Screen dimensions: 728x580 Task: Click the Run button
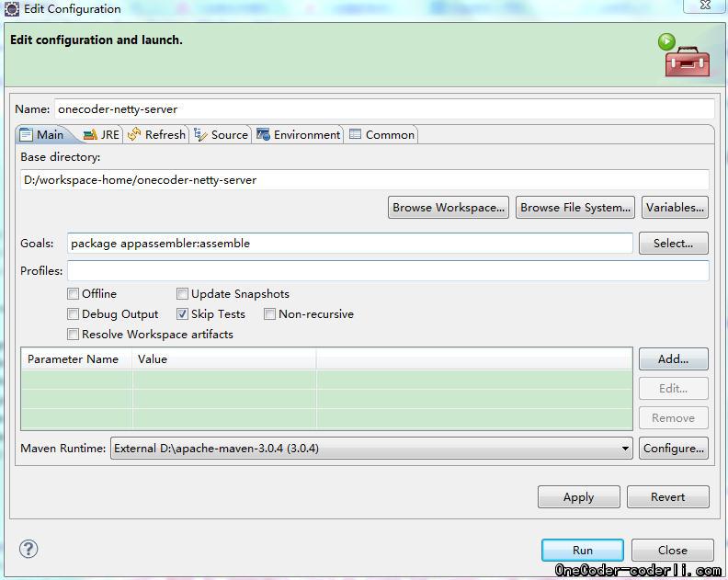point(582,550)
